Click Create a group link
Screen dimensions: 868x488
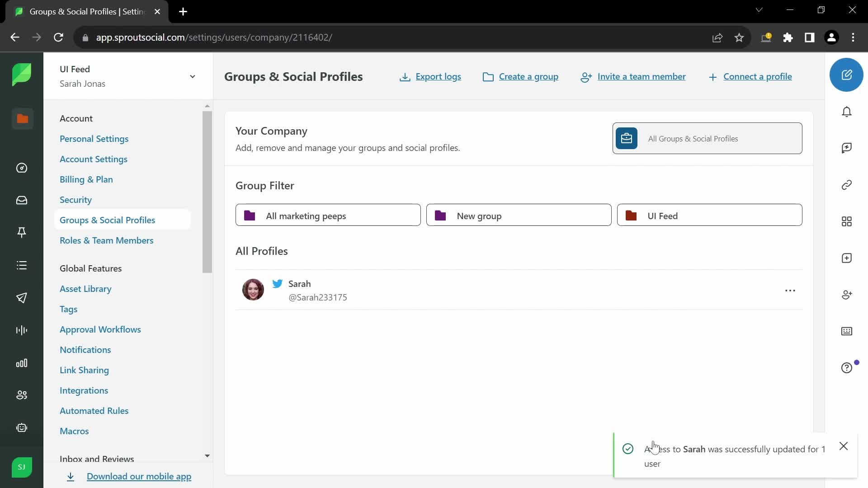point(520,77)
